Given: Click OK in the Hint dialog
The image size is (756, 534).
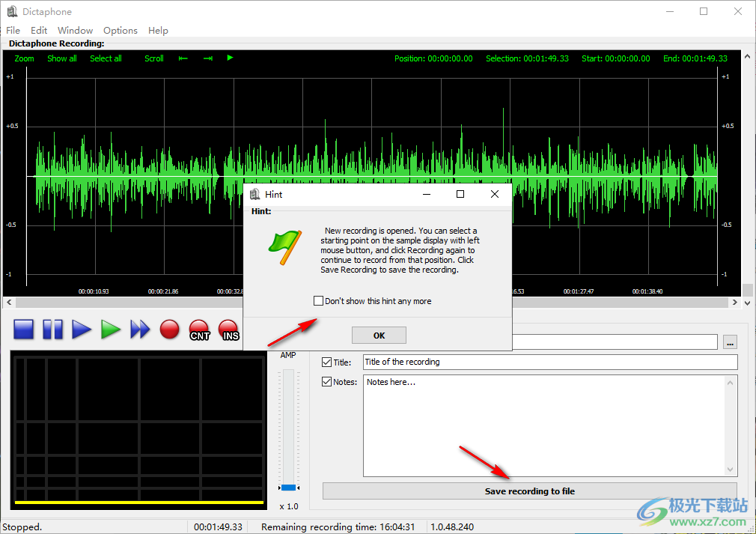Looking at the screenshot, I should (379, 336).
